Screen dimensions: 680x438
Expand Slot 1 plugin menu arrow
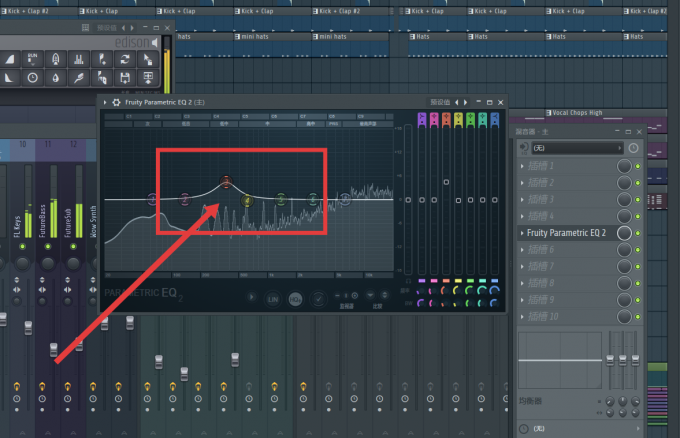[522, 166]
